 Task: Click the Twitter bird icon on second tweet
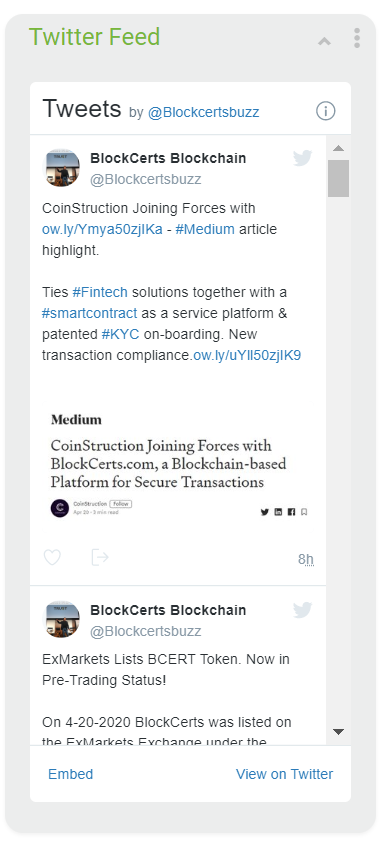(303, 610)
